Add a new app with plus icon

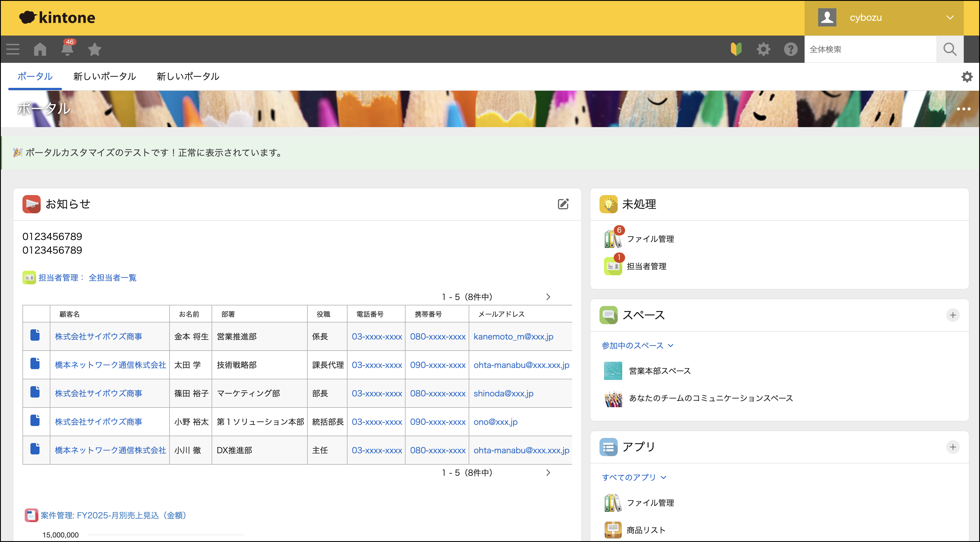pos(953,447)
